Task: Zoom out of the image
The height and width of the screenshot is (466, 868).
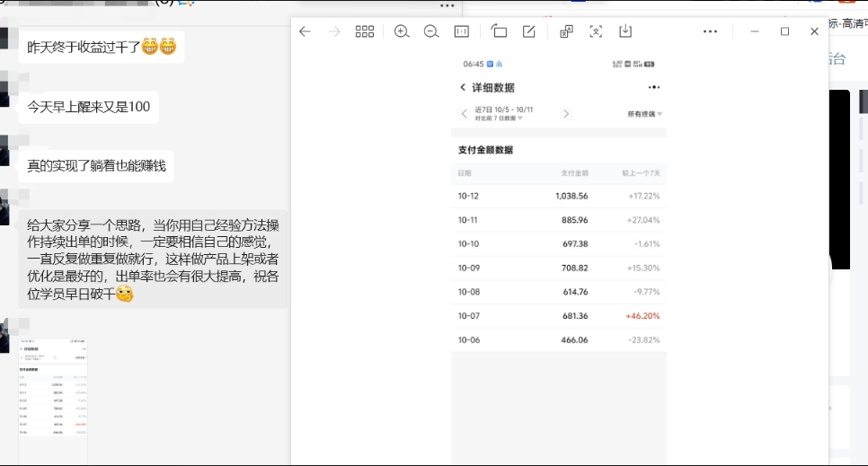Action: pos(431,31)
